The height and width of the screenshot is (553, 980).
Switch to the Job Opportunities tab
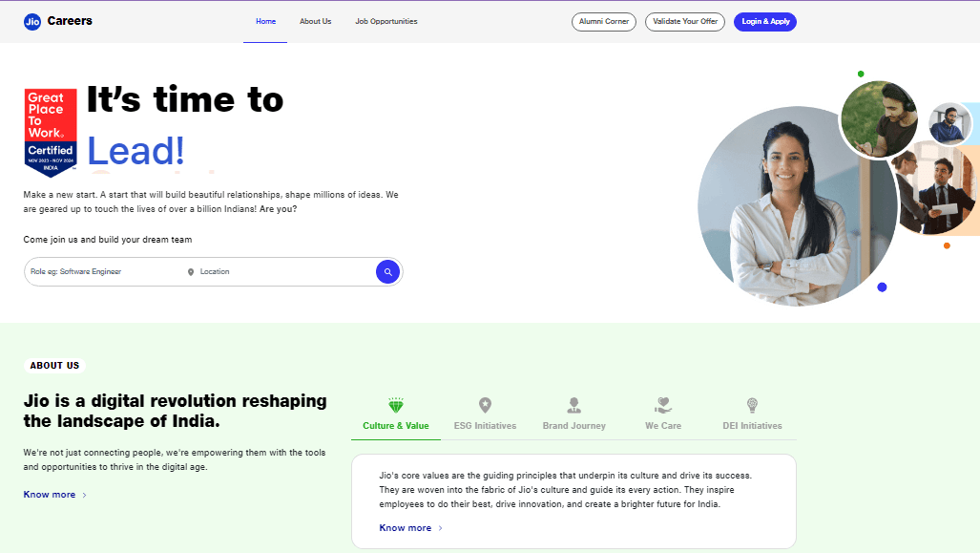point(386,21)
